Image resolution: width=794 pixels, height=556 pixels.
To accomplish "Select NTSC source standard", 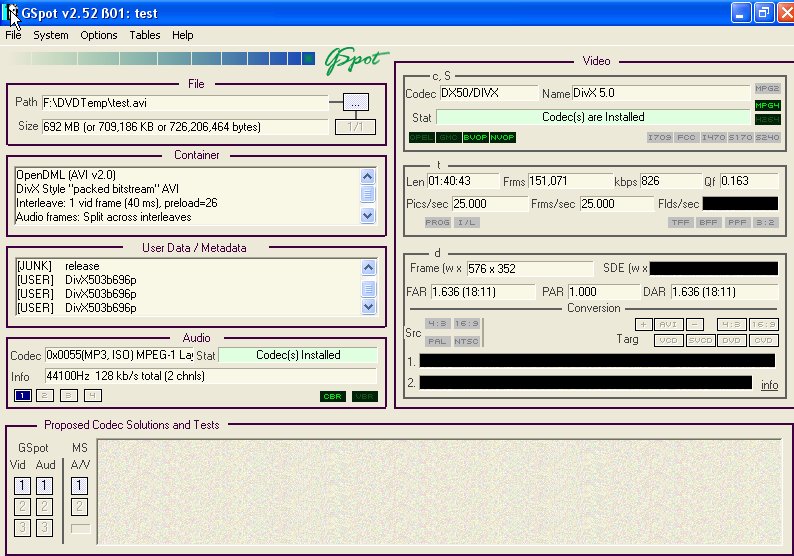I will pyautogui.click(x=466, y=341).
